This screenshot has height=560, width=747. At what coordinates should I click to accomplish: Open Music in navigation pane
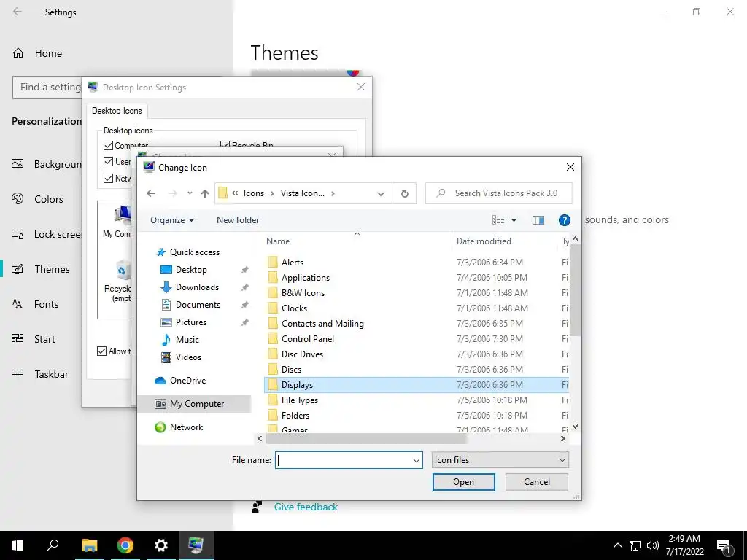coord(187,340)
